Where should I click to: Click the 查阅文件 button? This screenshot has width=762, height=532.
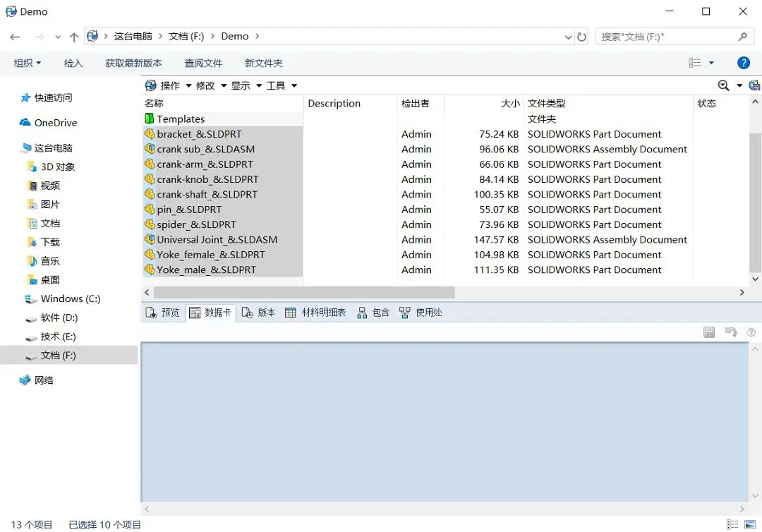(x=203, y=63)
